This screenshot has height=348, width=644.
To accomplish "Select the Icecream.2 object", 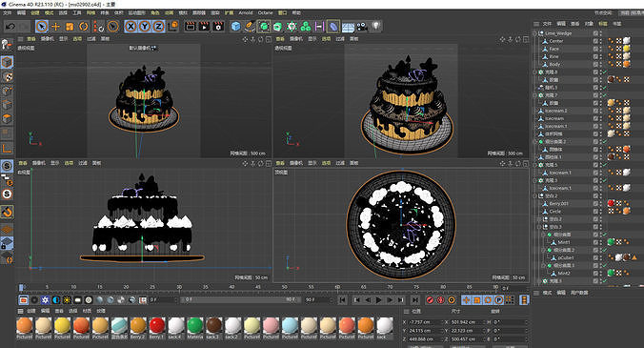I will coord(556,111).
